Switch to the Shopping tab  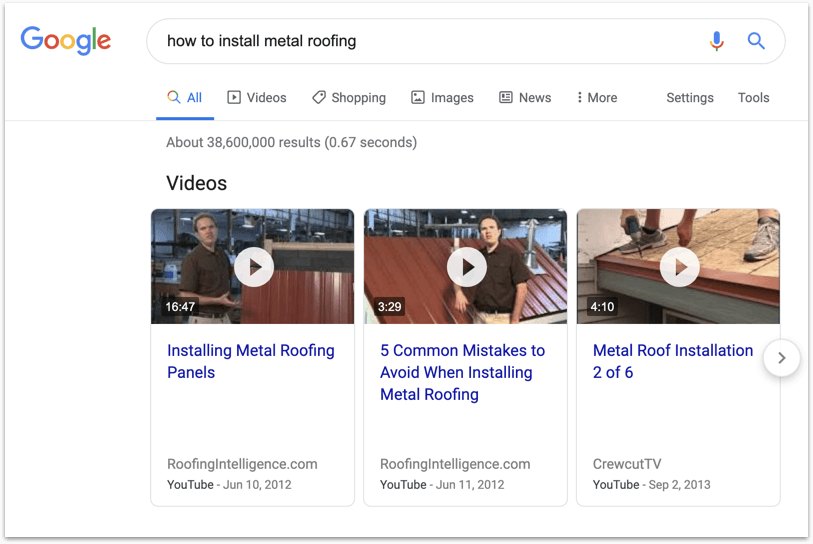[348, 98]
